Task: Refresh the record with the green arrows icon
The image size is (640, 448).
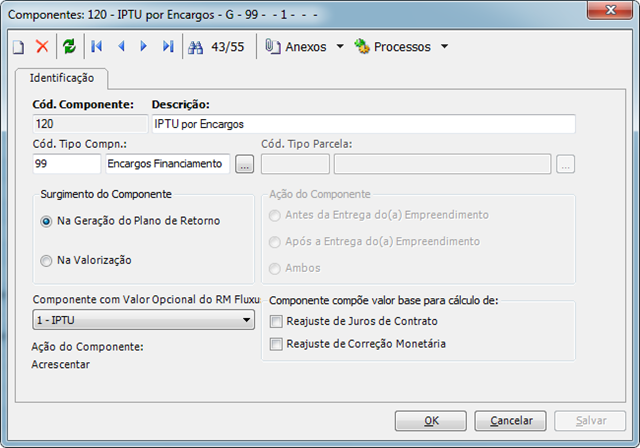Action: pos(69,47)
